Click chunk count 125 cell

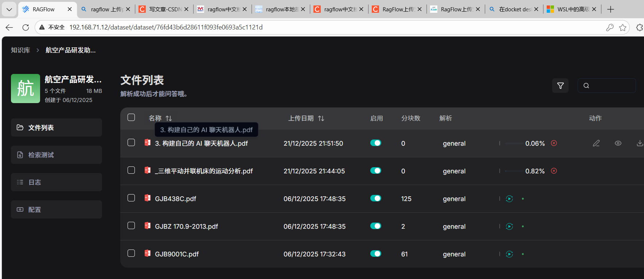point(406,199)
